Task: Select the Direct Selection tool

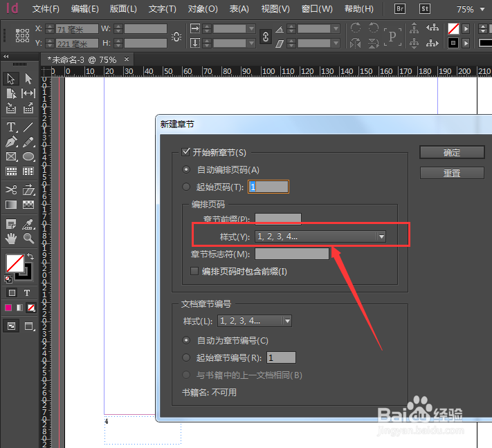Action: click(x=28, y=79)
